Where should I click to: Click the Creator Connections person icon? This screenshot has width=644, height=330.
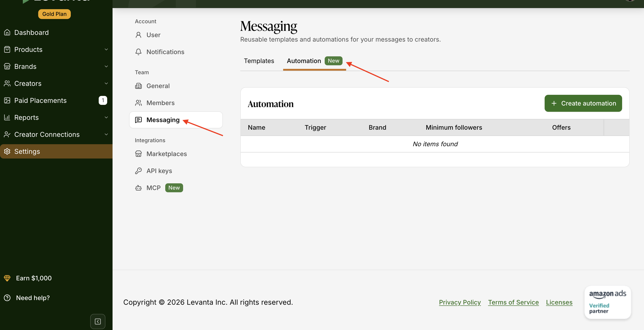pos(7,134)
